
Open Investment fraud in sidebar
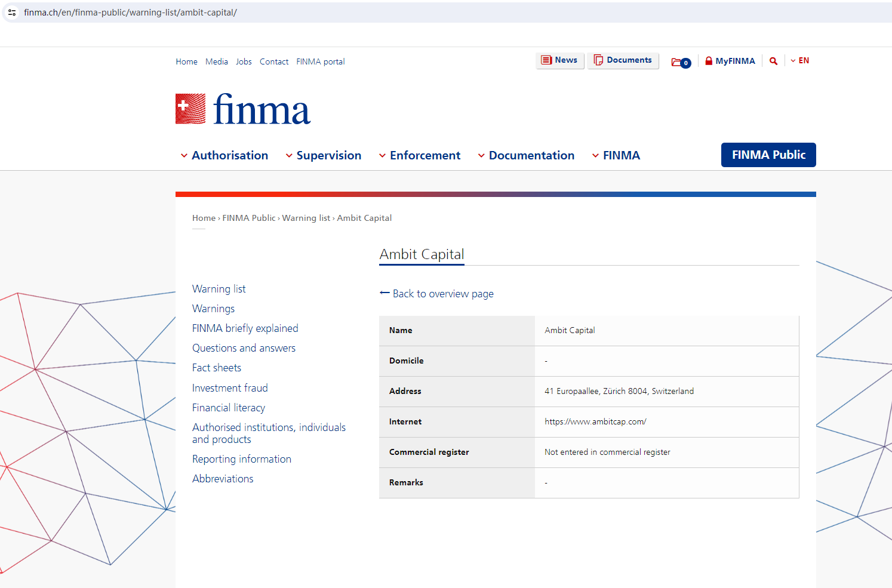tap(230, 388)
